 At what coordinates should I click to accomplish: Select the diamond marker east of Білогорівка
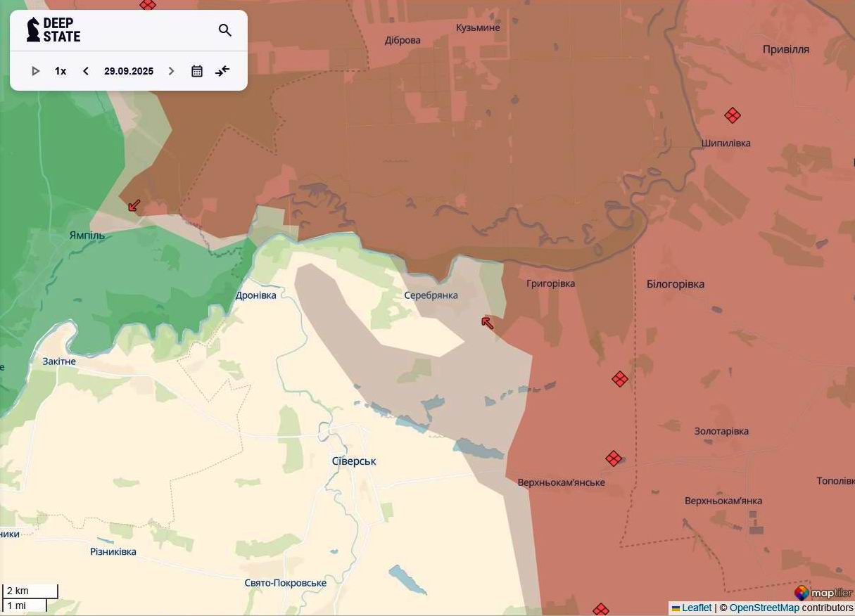620,378
